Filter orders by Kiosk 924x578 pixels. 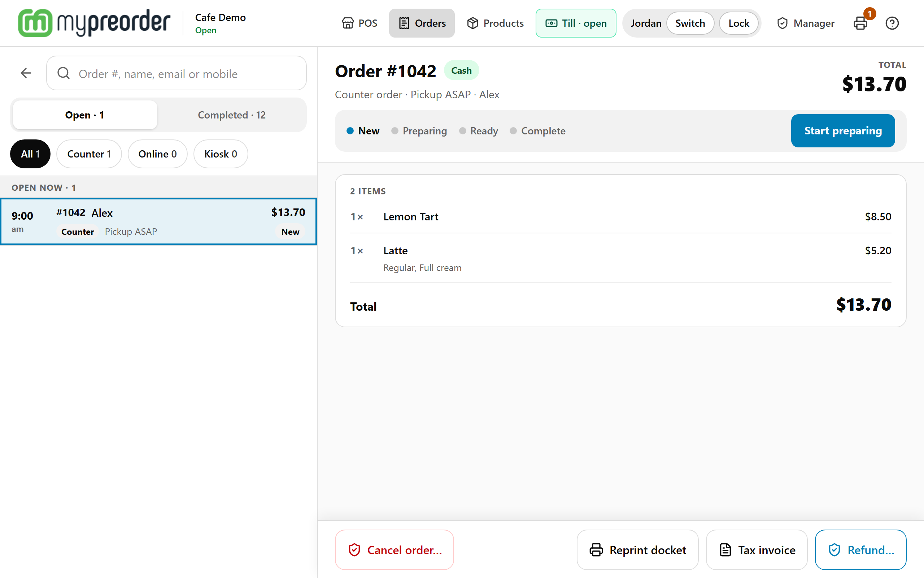tap(221, 154)
